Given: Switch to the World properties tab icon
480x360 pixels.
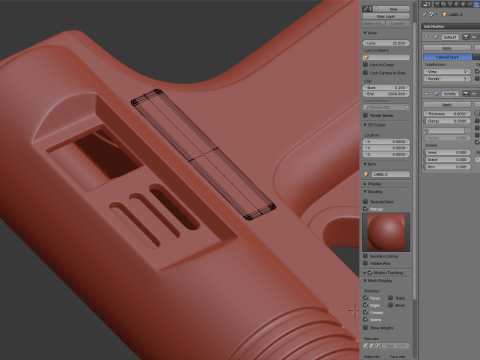Looking at the screenshot, I should (456, 4).
